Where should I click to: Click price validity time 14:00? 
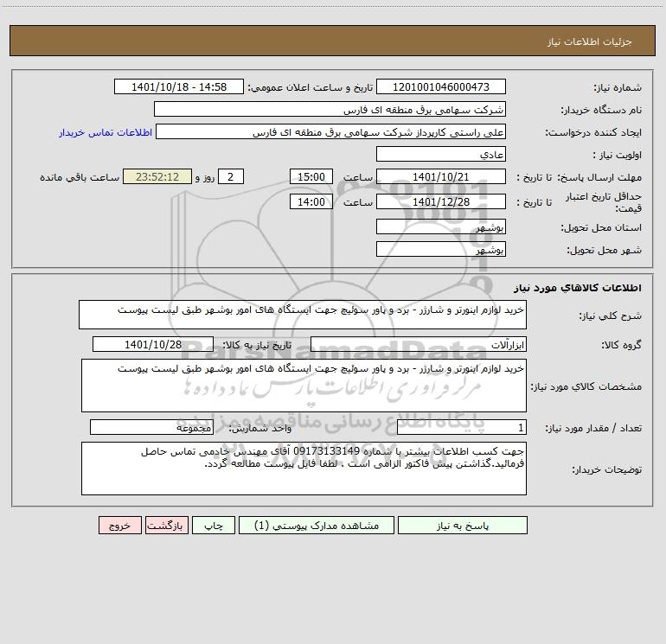(x=311, y=201)
